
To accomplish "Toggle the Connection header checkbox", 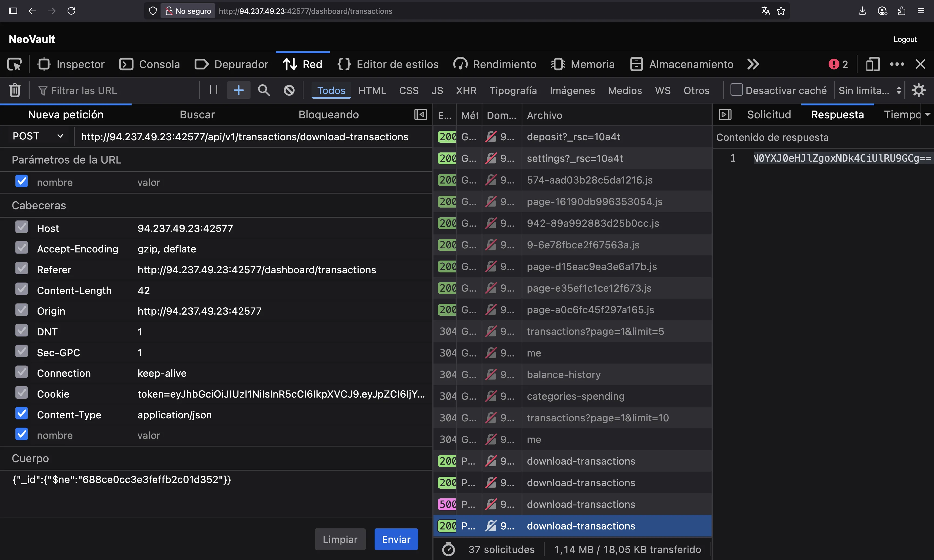I will [x=22, y=372].
